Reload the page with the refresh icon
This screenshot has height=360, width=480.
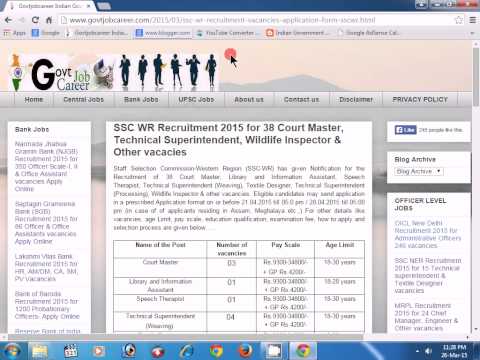point(35,20)
